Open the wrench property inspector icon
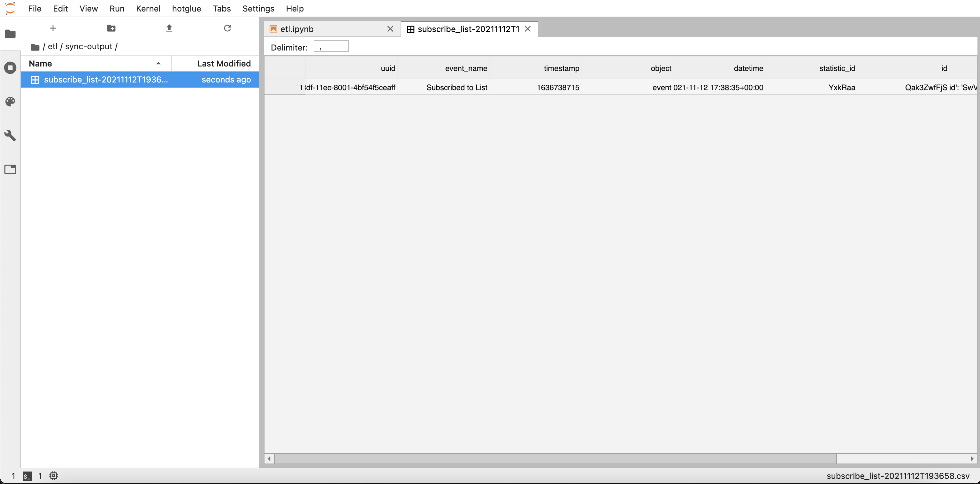The height and width of the screenshot is (484, 980). pyautogui.click(x=10, y=135)
